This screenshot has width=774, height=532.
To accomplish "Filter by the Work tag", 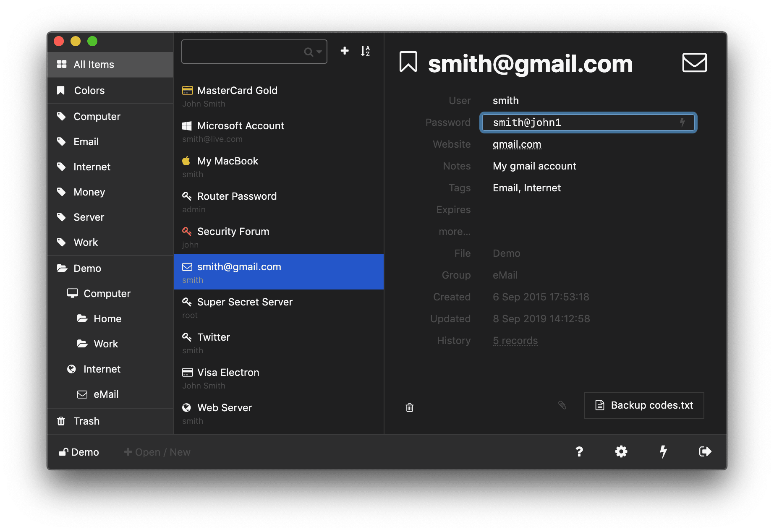I will point(110,243).
